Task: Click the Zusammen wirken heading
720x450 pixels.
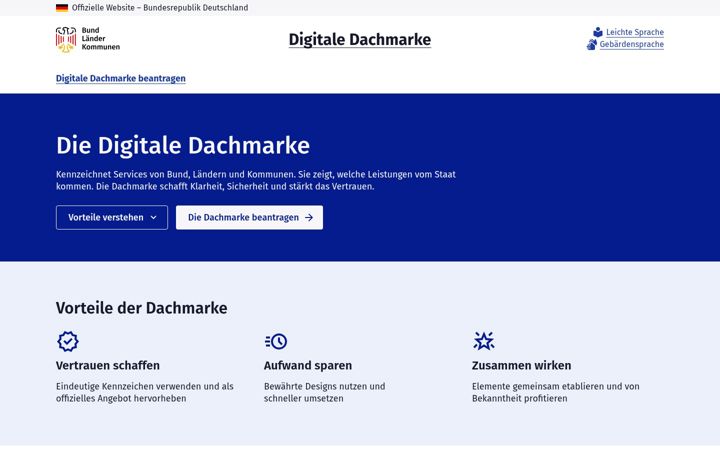Action: (x=521, y=366)
